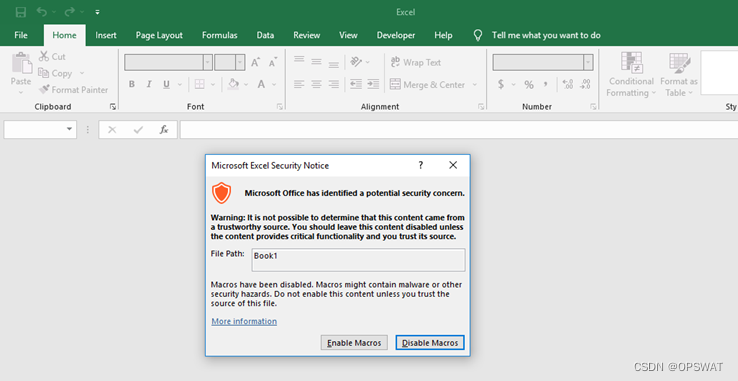
Task: Click Increase Indent icon
Action: pyautogui.click(x=373, y=84)
